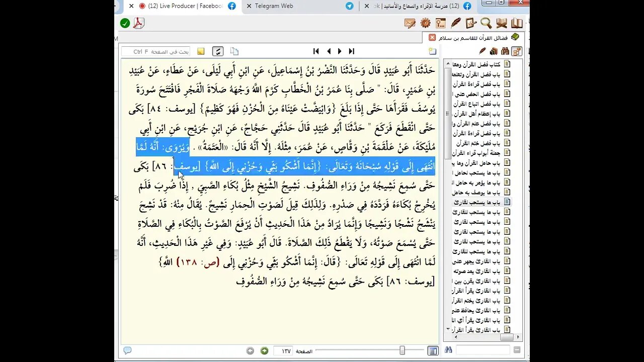Viewport: 644px width, 362px height.
Task: Click the speech bubble comment icon at bottom
Action: pos(127,350)
